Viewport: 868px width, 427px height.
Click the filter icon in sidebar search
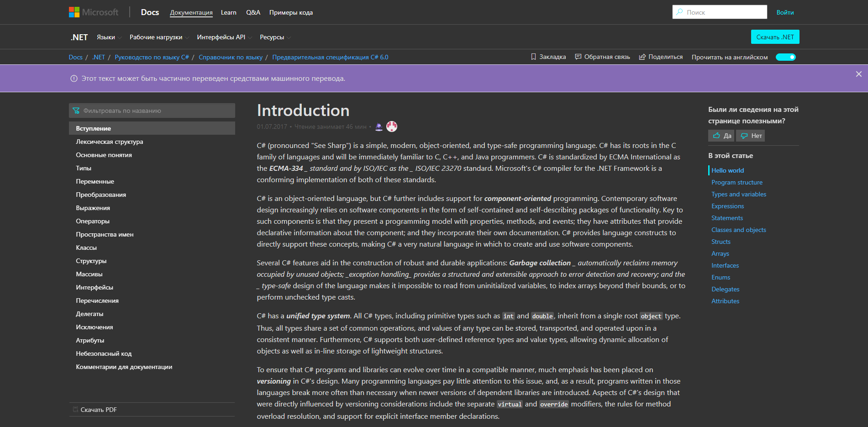point(76,111)
